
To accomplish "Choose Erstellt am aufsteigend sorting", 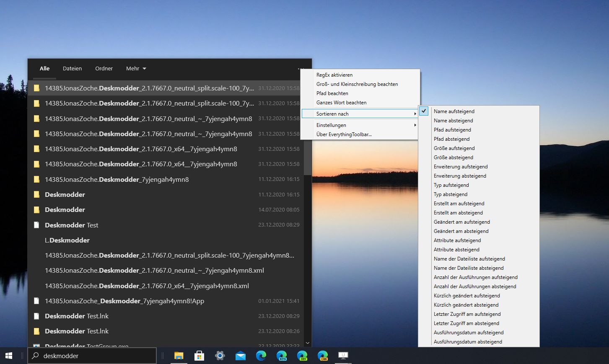I will point(479,204).
